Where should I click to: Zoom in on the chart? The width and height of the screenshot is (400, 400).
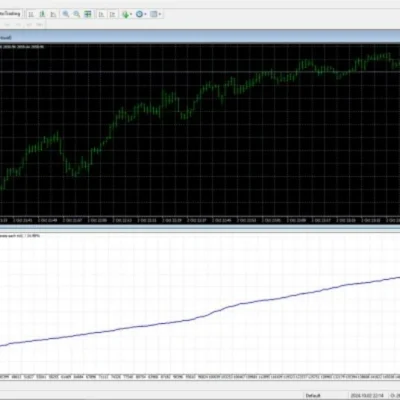coord(66,14)
